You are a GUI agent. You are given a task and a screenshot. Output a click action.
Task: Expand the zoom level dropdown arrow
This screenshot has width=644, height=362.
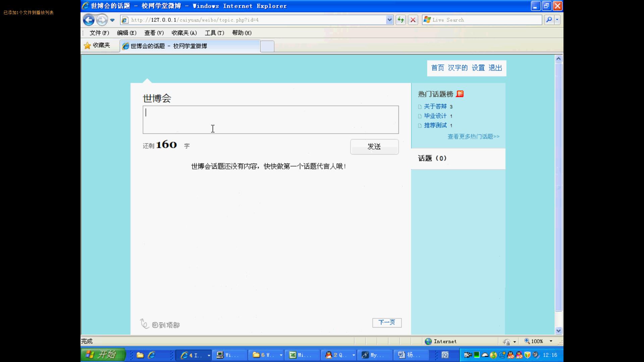pos(551,341)
